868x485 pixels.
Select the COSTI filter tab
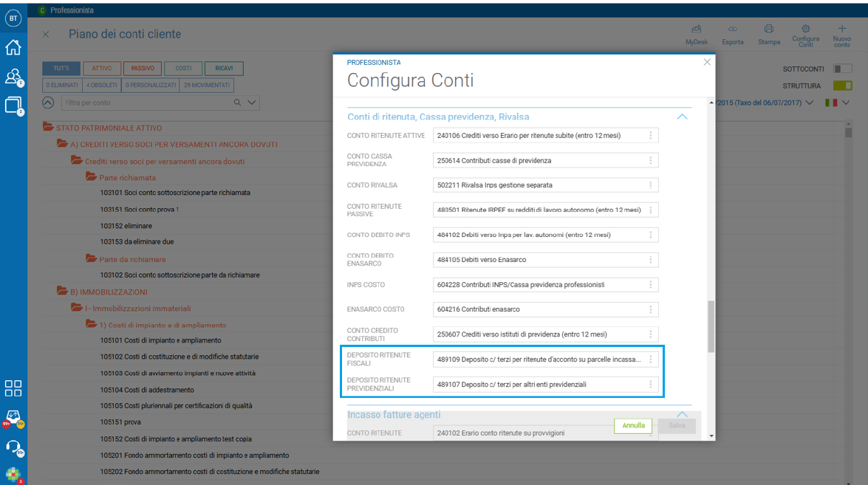183,69
